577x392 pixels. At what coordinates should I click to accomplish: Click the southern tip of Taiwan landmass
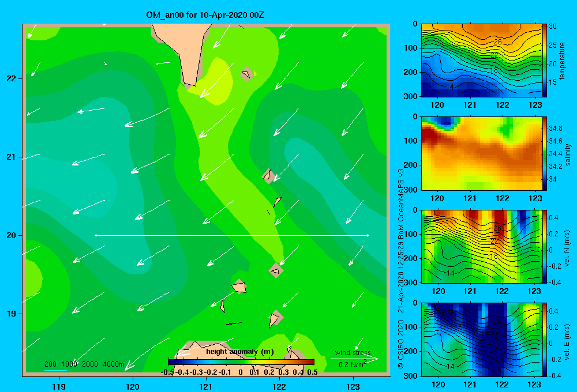[190, 86]
